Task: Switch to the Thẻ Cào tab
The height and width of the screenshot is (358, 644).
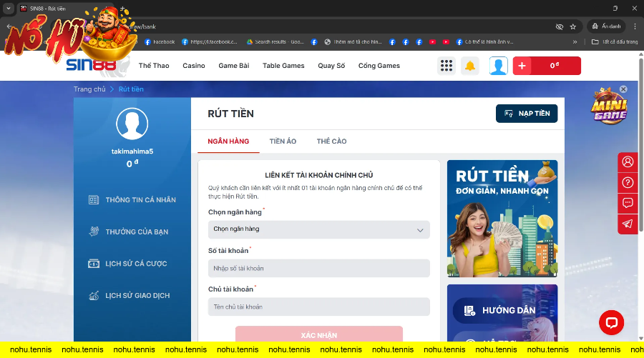Action: tap(331, 141)
